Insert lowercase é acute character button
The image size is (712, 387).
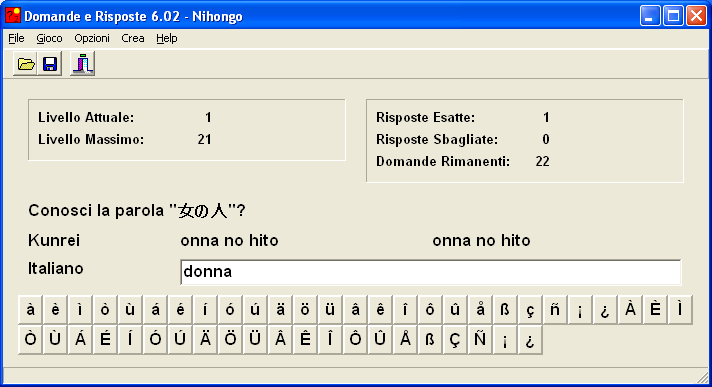pyautogui.click(x=180, y=310)
